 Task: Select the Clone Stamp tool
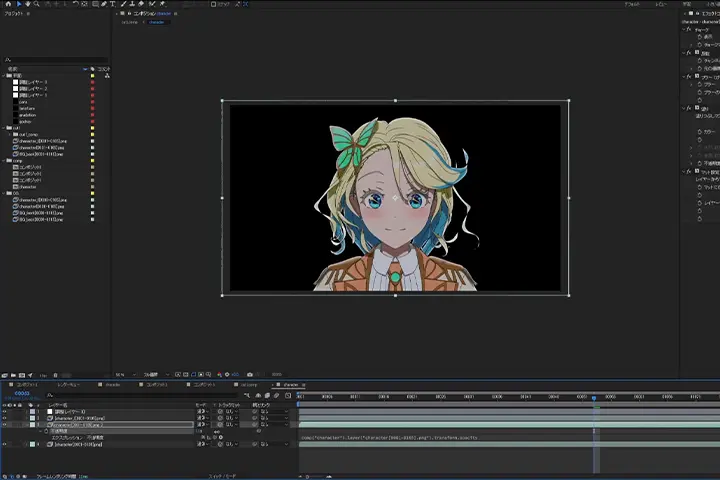[x=132, y=4]
